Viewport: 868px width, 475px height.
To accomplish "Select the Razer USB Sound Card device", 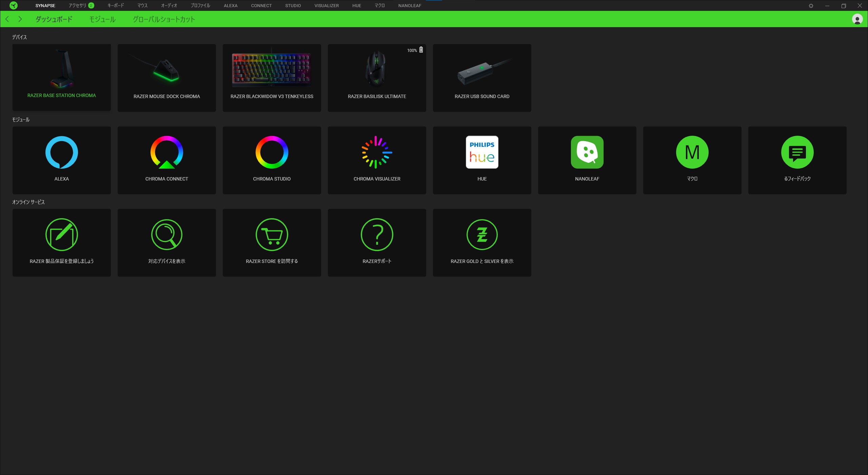I will coord(482,78).
